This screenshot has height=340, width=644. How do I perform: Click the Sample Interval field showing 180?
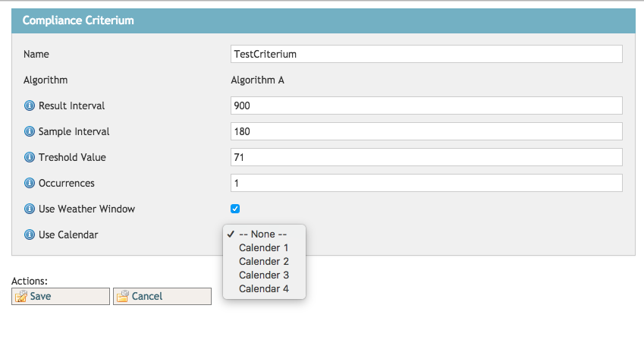pos(426,131)
